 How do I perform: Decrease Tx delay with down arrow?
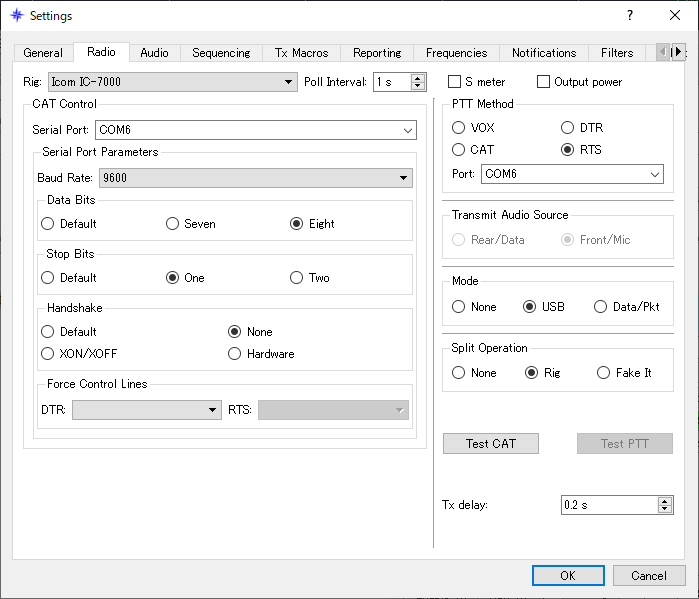pos(665,509)
